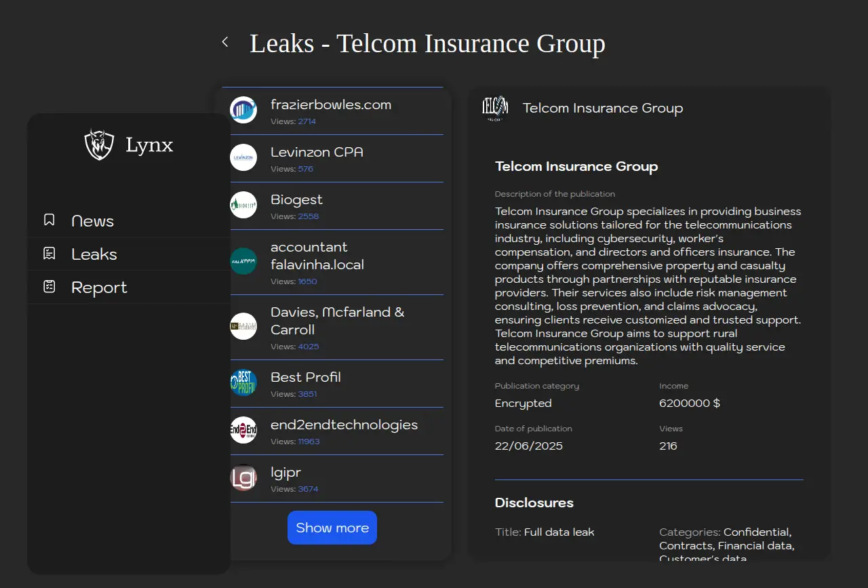The width and height of the screenshot is (868, 588).
Task: Click the frazierbowles.com logo avatar
Action: [x=243, y=110]
